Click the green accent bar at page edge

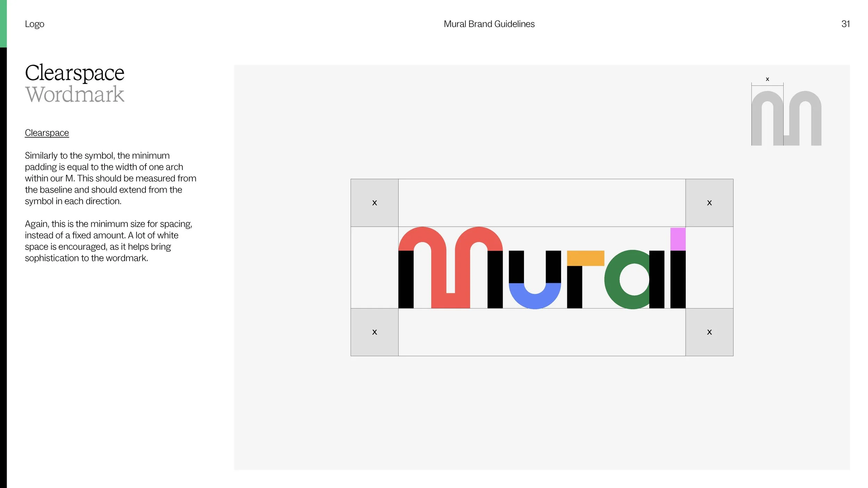(x=3, y=24)
